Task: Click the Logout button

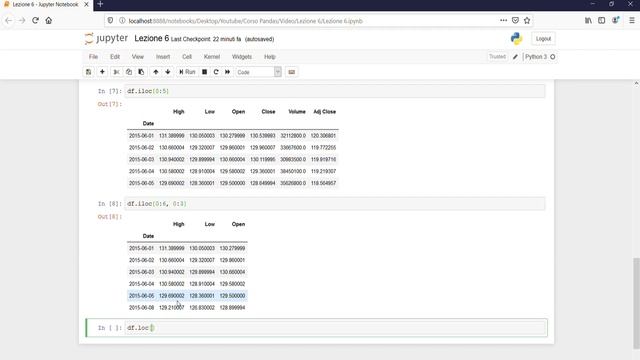Action: coord(543,39)
